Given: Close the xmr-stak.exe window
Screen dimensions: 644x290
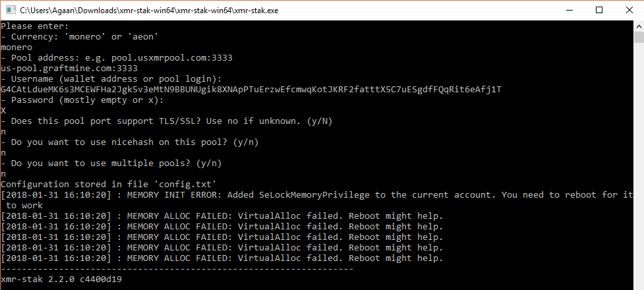Looking at the screenshot, I should click(629, 11).
